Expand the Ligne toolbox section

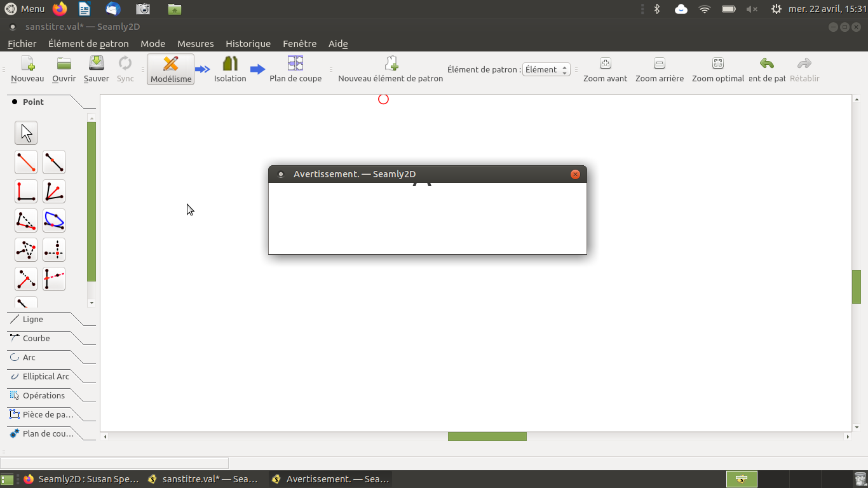33,320
